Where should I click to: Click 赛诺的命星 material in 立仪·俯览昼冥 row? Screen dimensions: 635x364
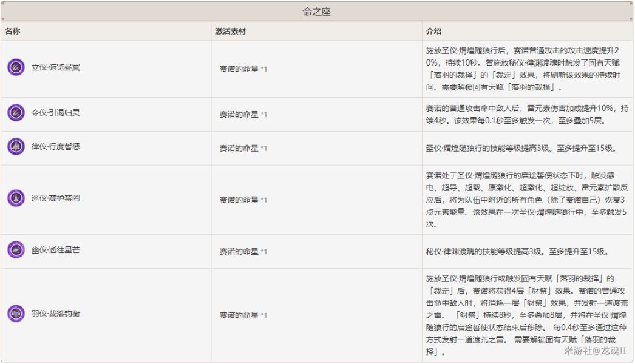tap(243, 69)
